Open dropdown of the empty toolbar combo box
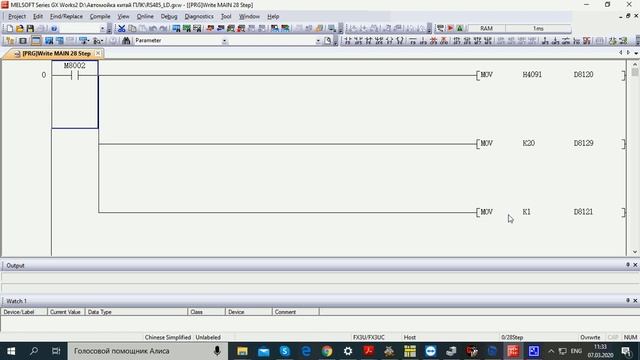Image resolution: width=640 pixels, height=360 pixels. pos(102,28)
